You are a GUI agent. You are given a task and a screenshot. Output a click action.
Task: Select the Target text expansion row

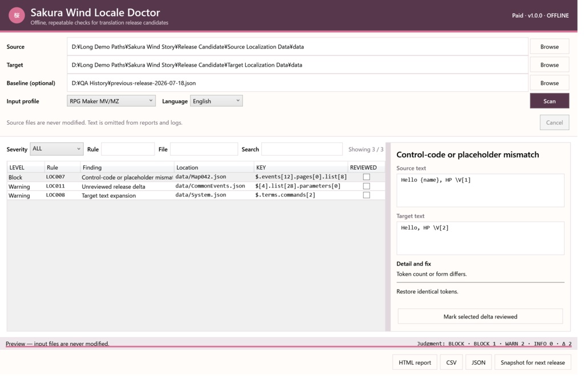(x=196, y=195)
